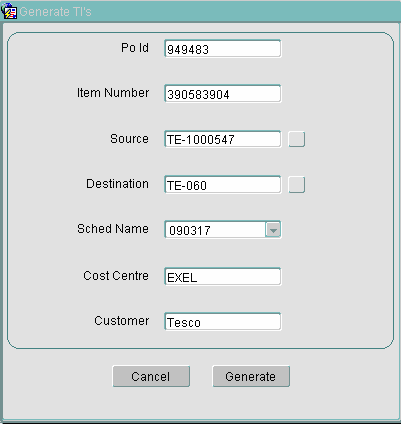Expand the Sched Name dropdown arrow
The height and width of the screenshot is (424, 401).
click(x=273, y=230)
